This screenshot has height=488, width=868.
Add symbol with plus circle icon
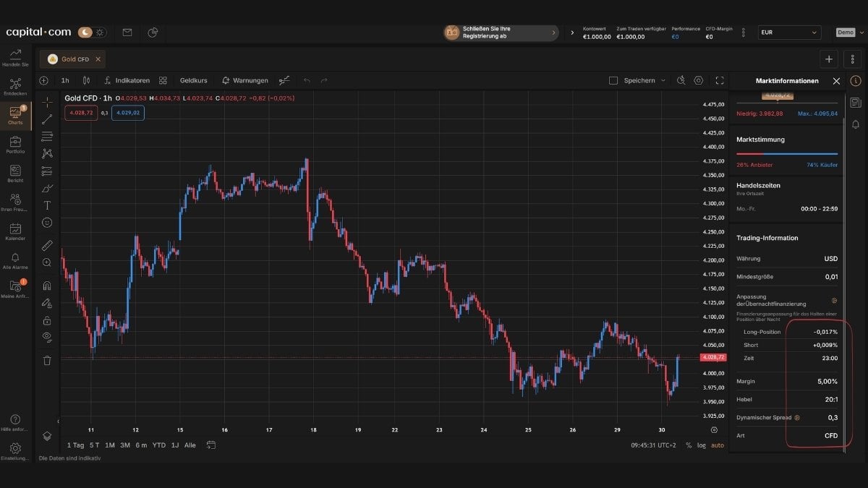pyautogui.click(x=44, y=80)
